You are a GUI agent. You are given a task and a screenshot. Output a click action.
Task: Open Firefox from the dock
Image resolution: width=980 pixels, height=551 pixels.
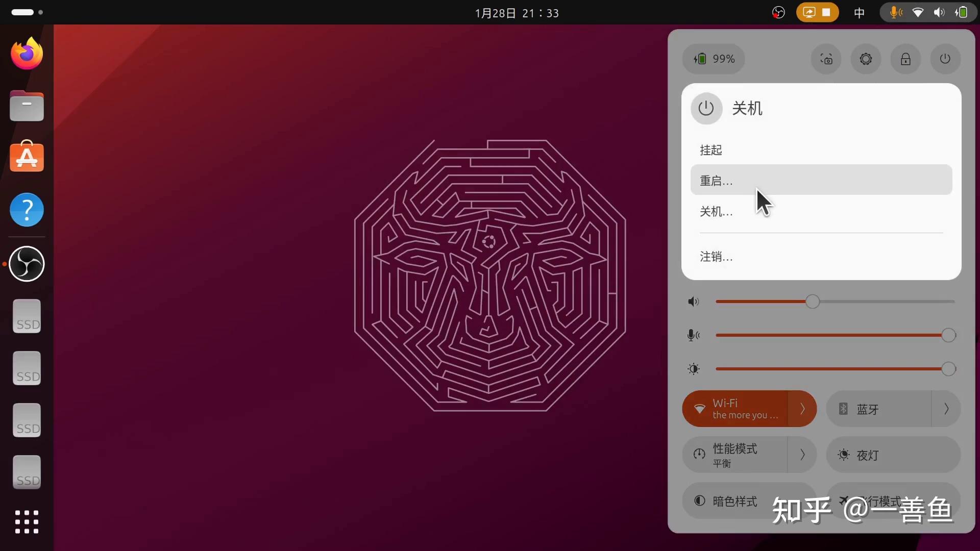(27, 53)
